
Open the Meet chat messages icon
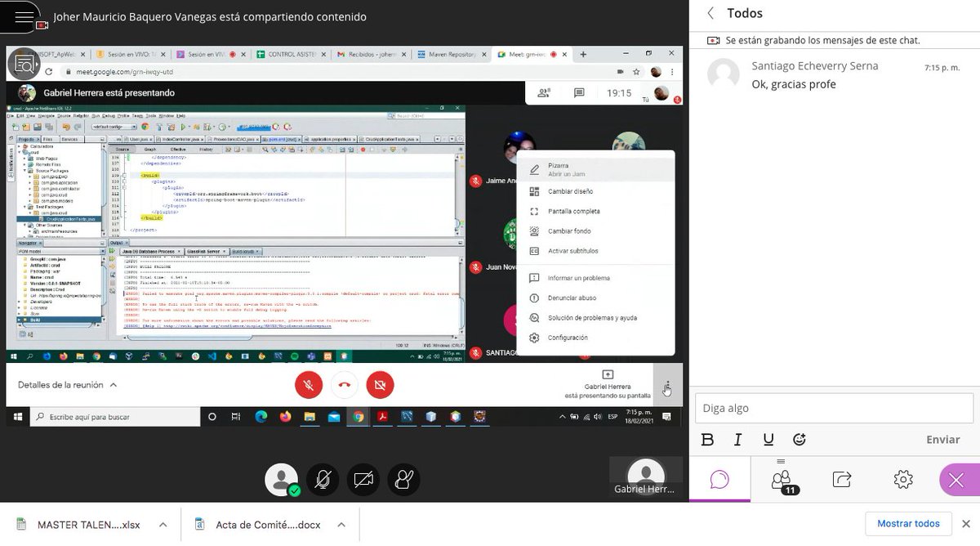point(579,93)
